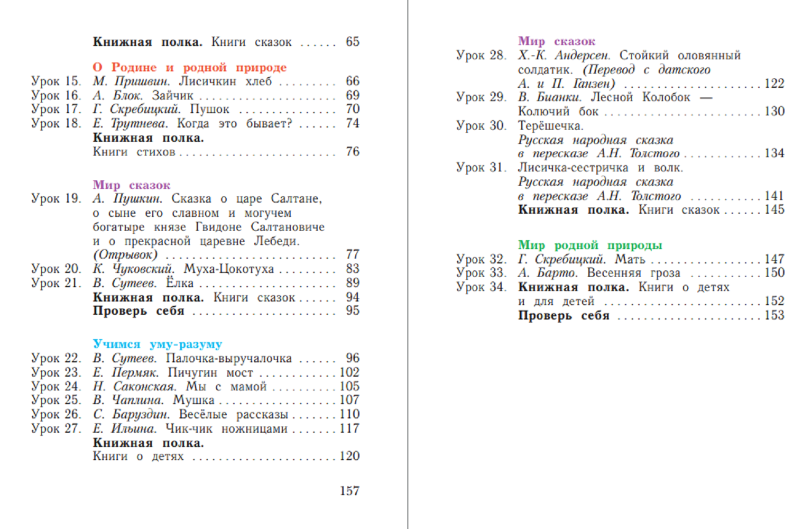Click the blue heading 'Учимся уму-разуму'

point(158,344)
